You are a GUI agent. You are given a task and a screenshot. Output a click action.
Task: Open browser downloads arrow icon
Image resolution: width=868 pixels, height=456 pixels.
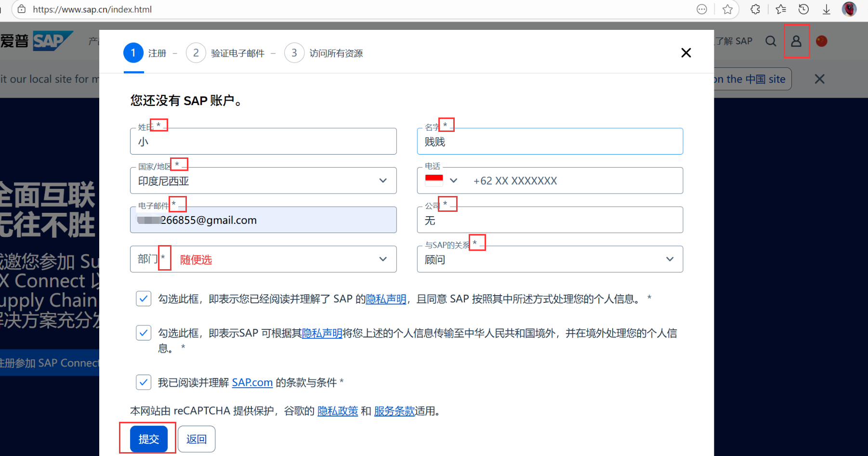click(827, 9)
